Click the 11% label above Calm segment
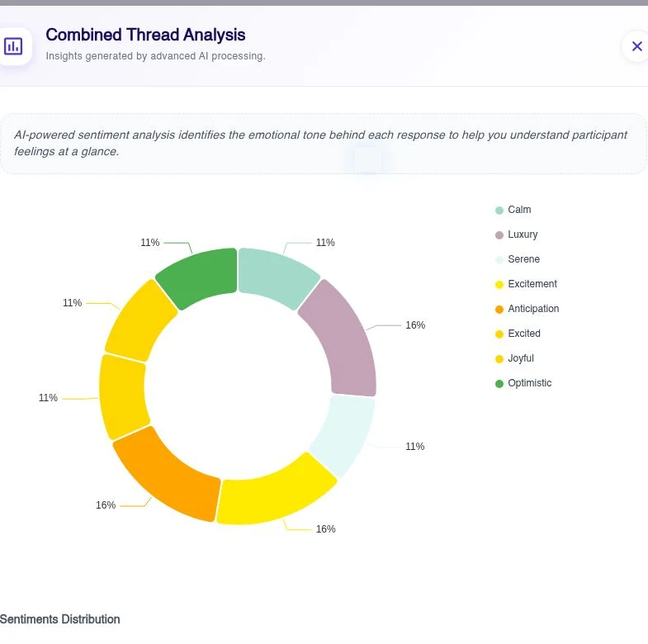The height and width of the screenshot is (644, 648). (325, 243)
